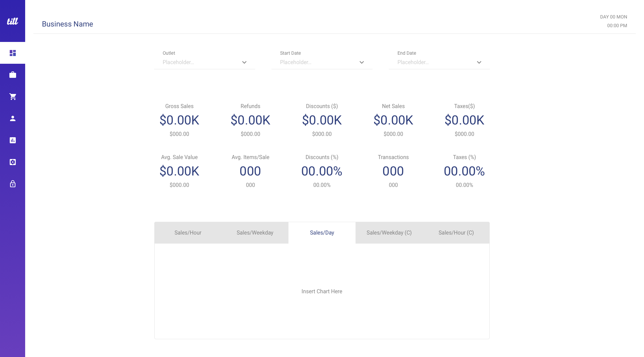The width and height of the screenshot is (644, 357).
Task: Switch to the Sales/Hour tab
Action: point(188,233)
